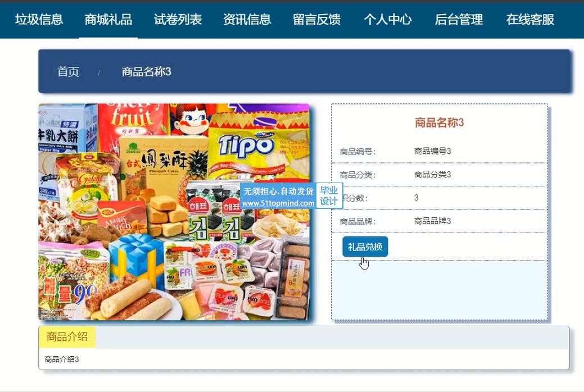Screen dimensions: 584x392
Task: Go to 资讯信息 section
Action: point(247,19)
